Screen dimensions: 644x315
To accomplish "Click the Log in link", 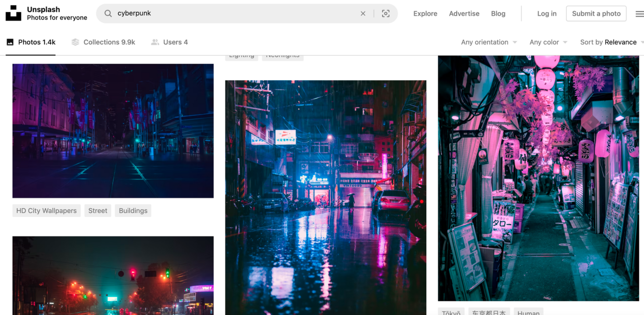I will (547, 14).
